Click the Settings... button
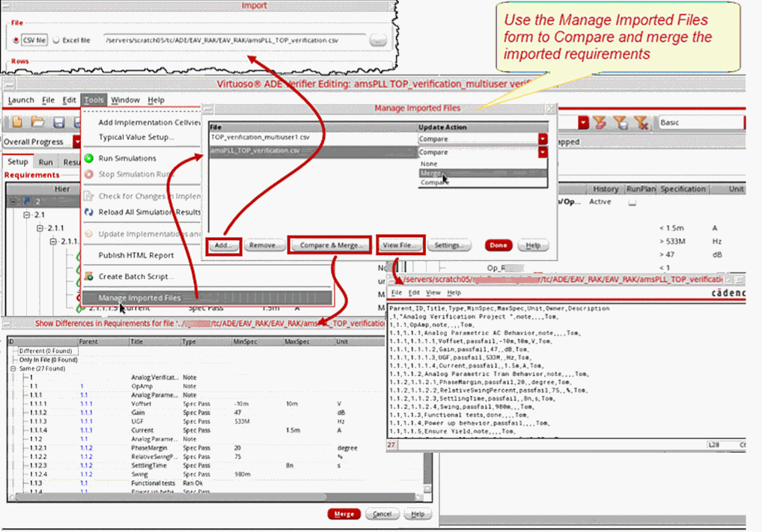Image resolution: width=762 pixels, height=532 pixels. point(448,245)
